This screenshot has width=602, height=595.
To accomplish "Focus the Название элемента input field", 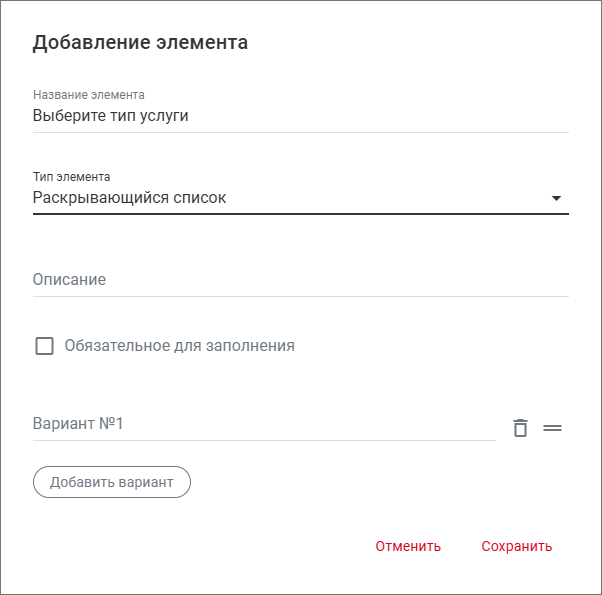I will coord(300,115).
